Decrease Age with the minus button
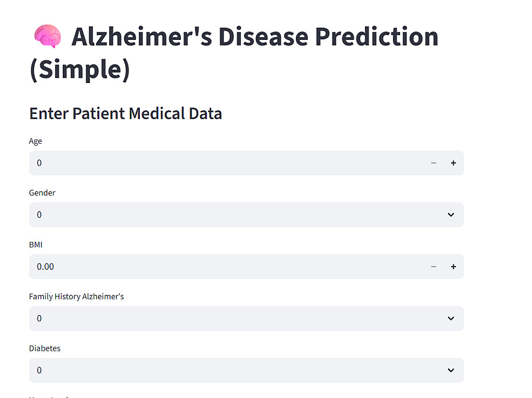 434,163
